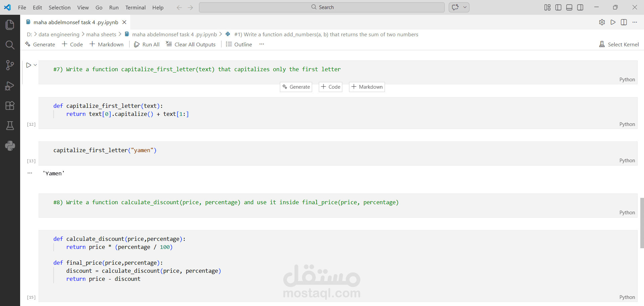This screenshot has height=306, width=644.
Task: Change Python language mode of cell 12
Action: 627,124
